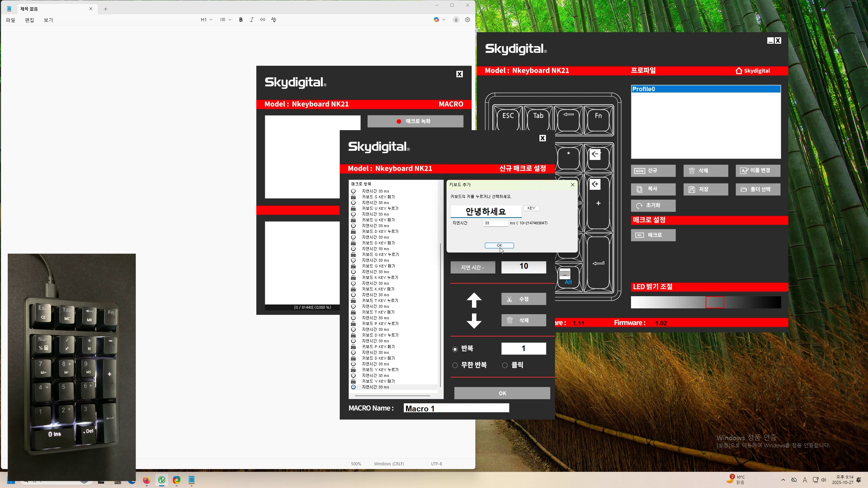
Task: Expand the H1 heading dropdown
Action: click(x=206, y=20)
